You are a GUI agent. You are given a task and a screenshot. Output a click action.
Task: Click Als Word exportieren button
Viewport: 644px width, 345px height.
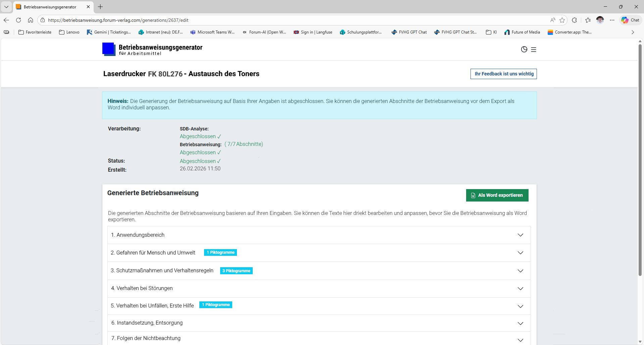point(497,195)
